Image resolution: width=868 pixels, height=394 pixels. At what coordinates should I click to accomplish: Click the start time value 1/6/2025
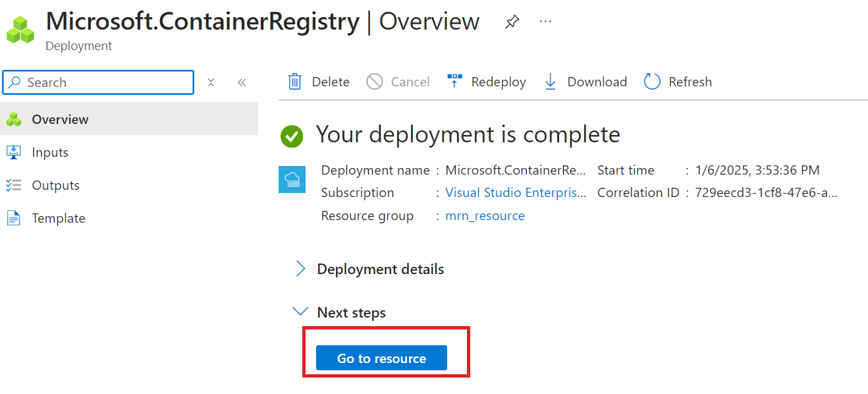click(x=757, y=170)
